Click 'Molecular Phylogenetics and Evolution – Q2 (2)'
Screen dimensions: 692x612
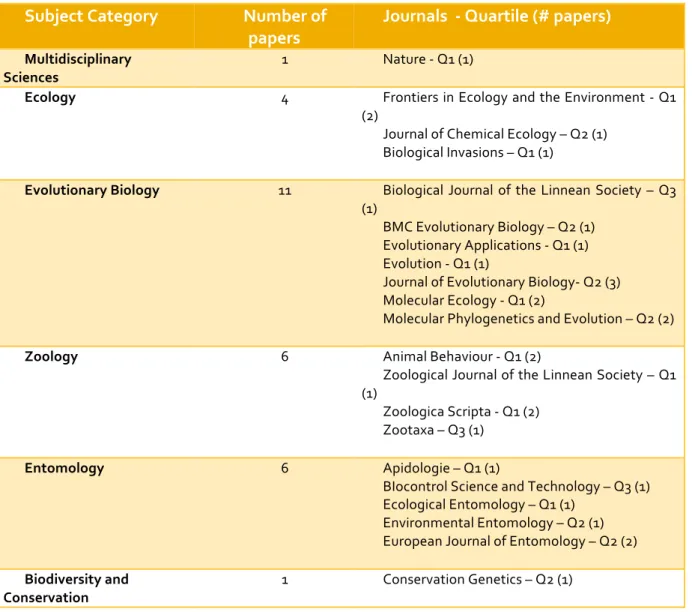pyautogui.click(x=528, y=319)
